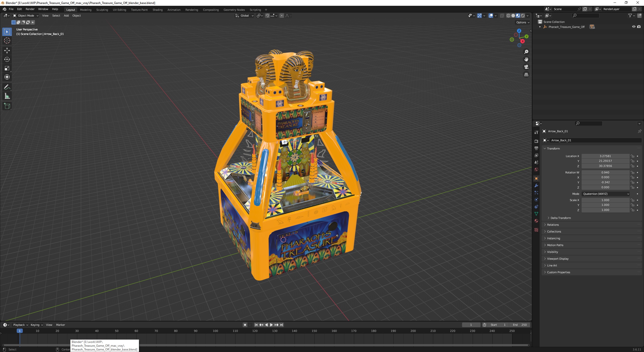Open the Object Data properties tab

[536, 214]
